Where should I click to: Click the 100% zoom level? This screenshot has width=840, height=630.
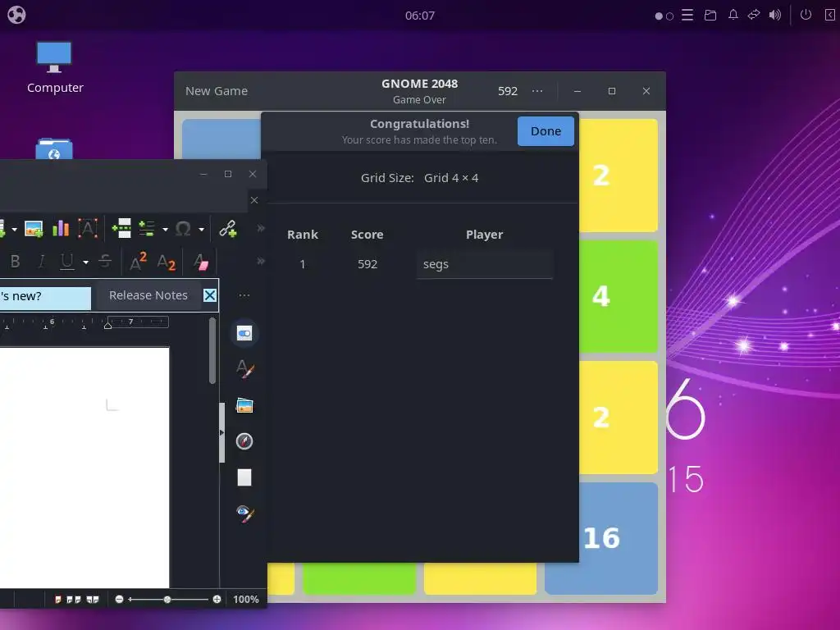pos(246,600)
